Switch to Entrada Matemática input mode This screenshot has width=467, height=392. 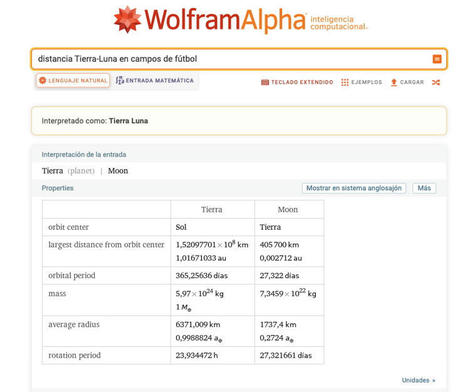[x=155, y=80]
